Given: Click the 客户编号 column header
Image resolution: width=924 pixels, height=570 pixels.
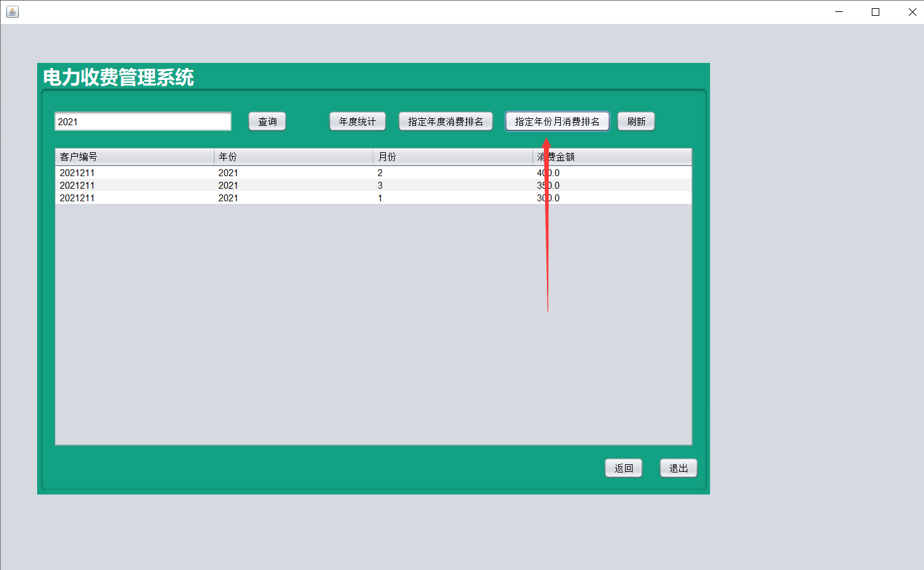Looking at the screenshot, I should click(x=77, y=156).
